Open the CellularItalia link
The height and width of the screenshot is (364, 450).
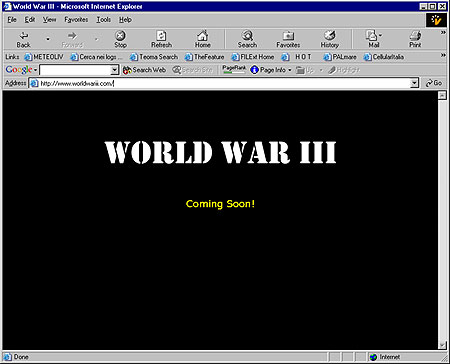coord(384,57)
